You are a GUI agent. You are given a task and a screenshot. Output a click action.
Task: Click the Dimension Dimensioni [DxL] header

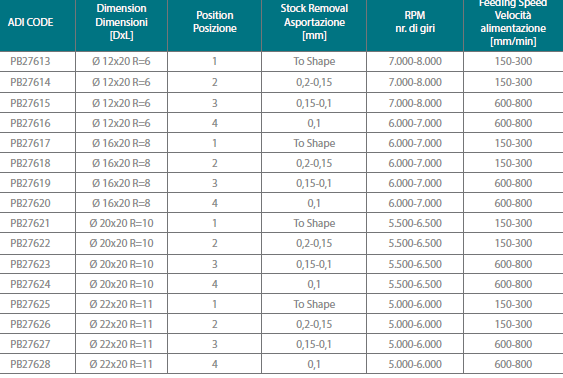[x=121, y=22]
